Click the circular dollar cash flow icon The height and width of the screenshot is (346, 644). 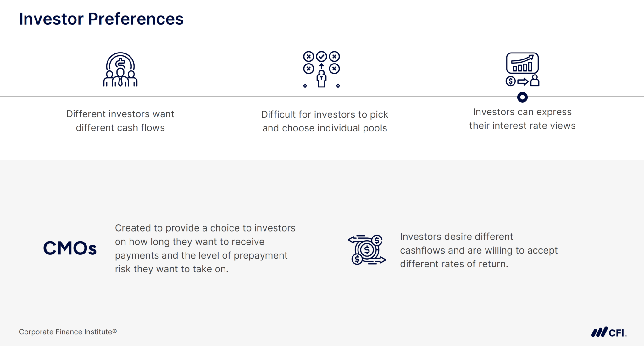point(367,250)
